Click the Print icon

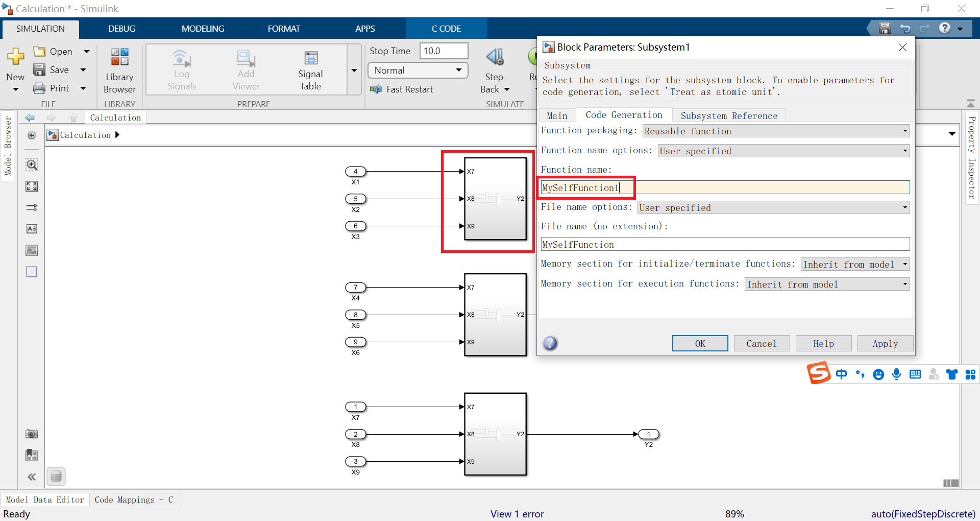39,88
